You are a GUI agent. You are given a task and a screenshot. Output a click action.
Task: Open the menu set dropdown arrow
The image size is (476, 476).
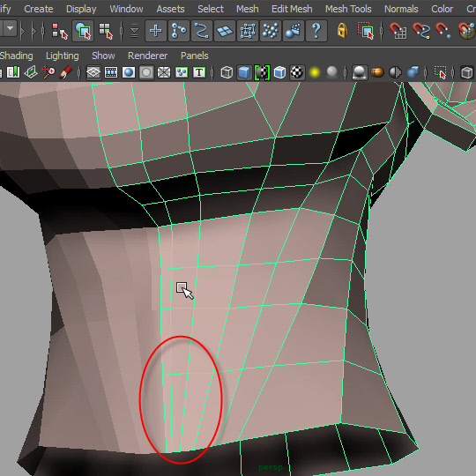pyautogui.click(x=11, y=28)
